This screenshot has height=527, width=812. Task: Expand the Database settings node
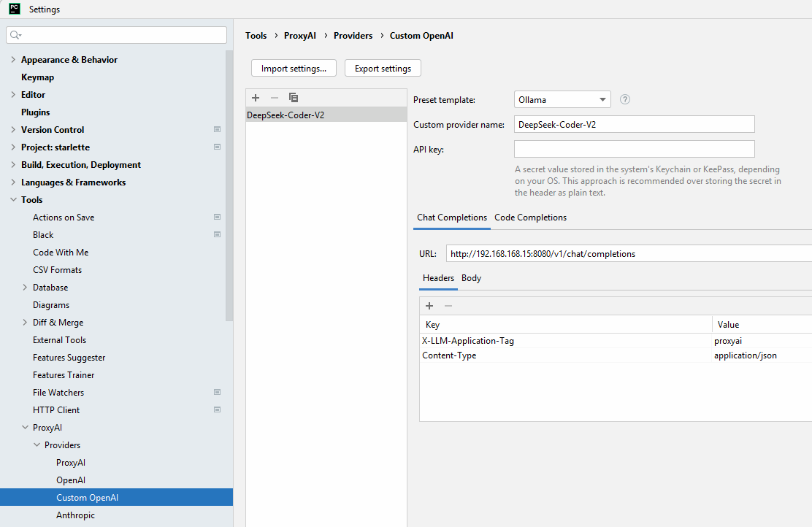click(25, 288)
